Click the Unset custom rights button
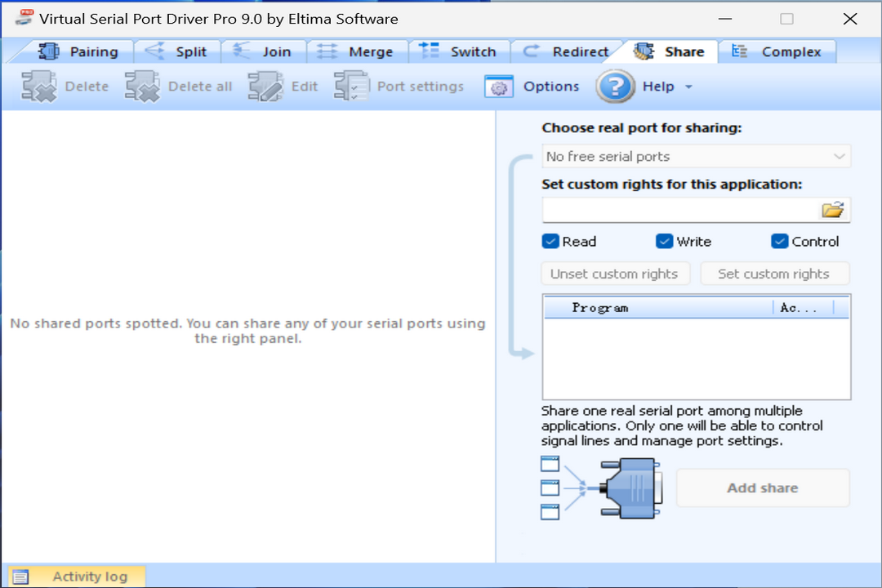The width and height of the screenshot is (882, 588). coord(615,274)
